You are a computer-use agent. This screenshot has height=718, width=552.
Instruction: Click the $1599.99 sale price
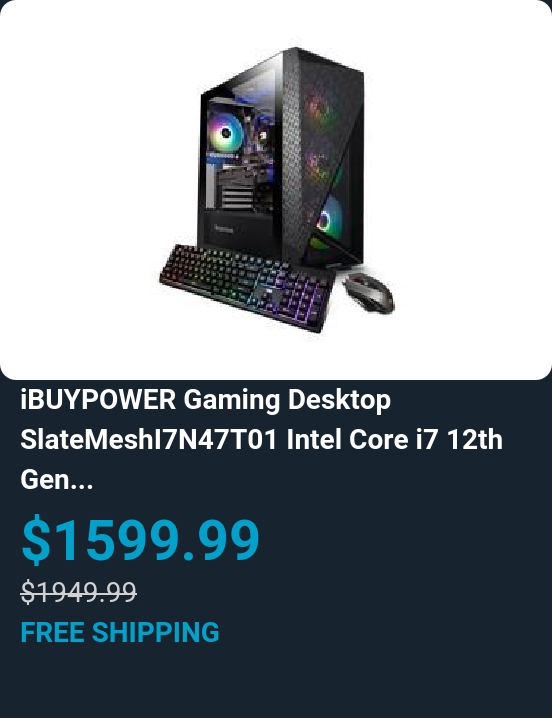coord(141,539)
